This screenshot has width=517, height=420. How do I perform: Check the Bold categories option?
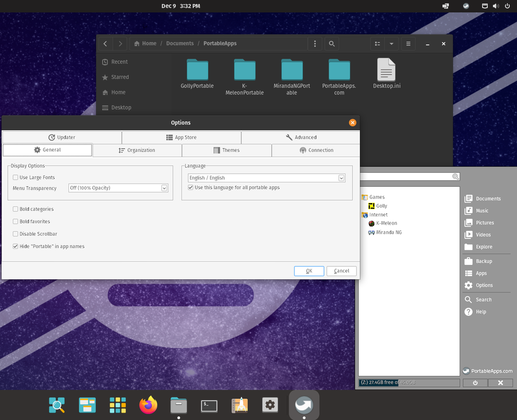16,209
